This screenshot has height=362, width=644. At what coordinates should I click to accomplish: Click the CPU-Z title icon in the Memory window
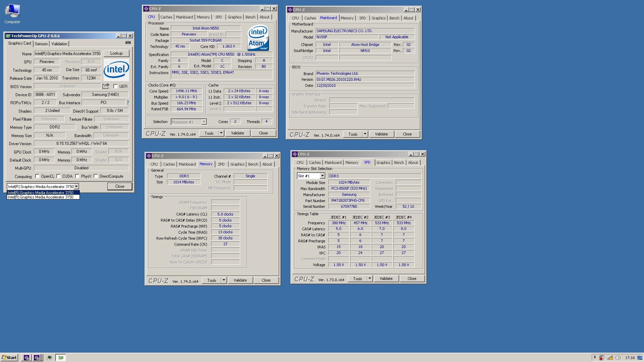(x=149, y=156)
